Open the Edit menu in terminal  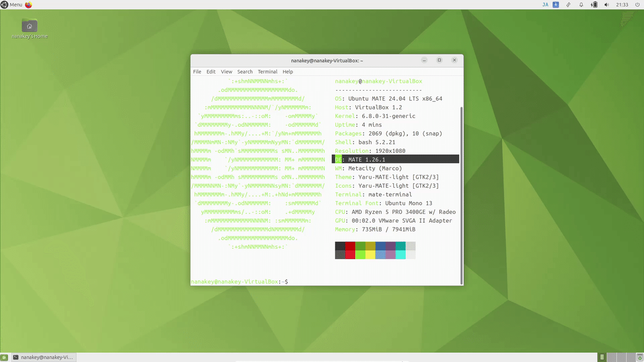tap(211, 72)
